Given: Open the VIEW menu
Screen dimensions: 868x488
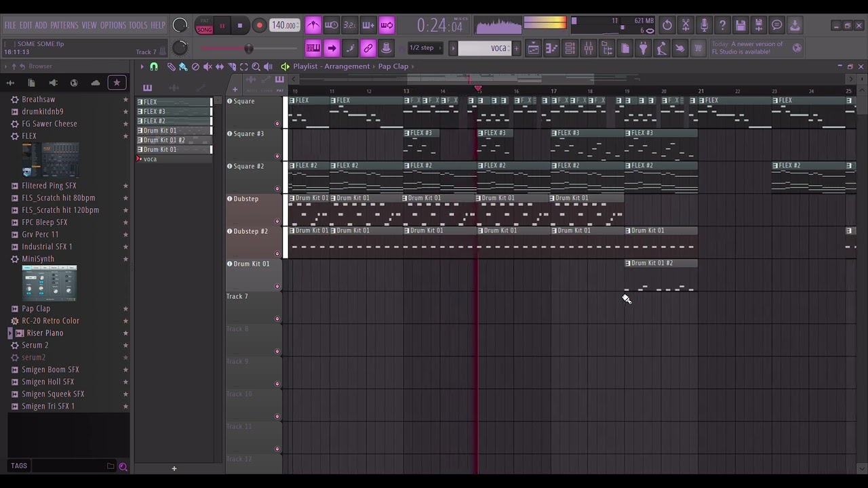Looking at the screenshot, I should click(90, 25).
